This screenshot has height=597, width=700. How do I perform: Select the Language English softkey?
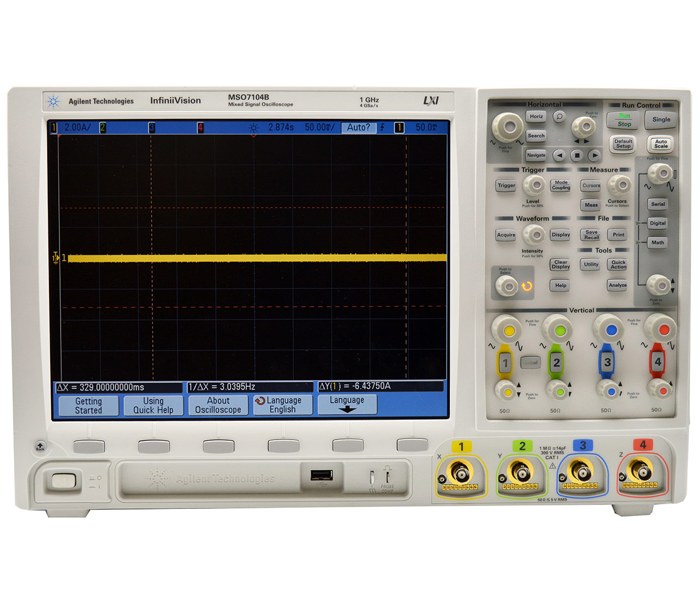282,405
